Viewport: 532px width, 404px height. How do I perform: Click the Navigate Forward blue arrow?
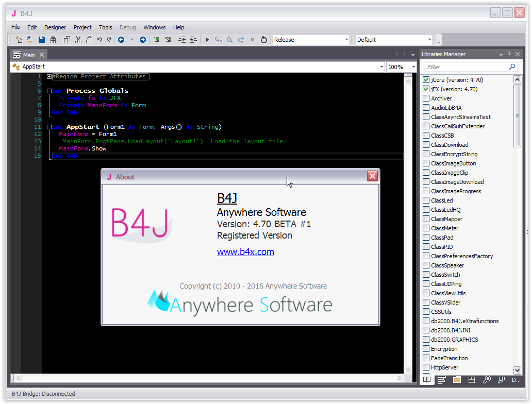tap(143, 40)
